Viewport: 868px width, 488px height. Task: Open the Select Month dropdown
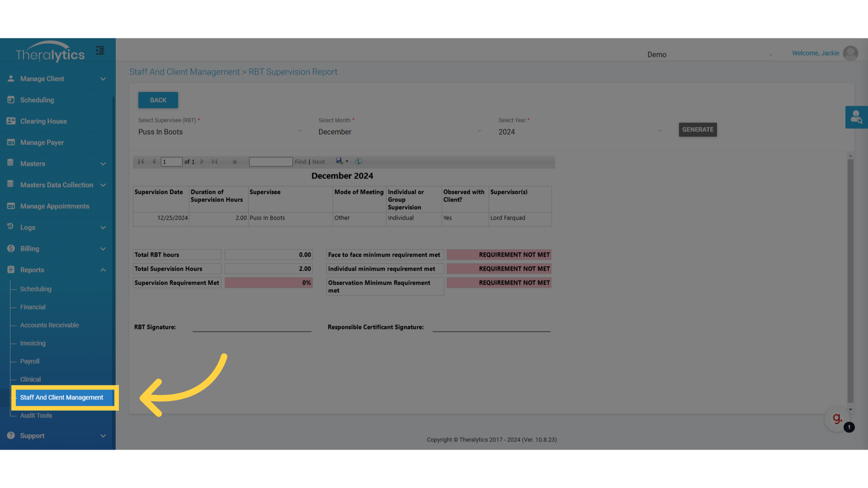pos(400,132)
